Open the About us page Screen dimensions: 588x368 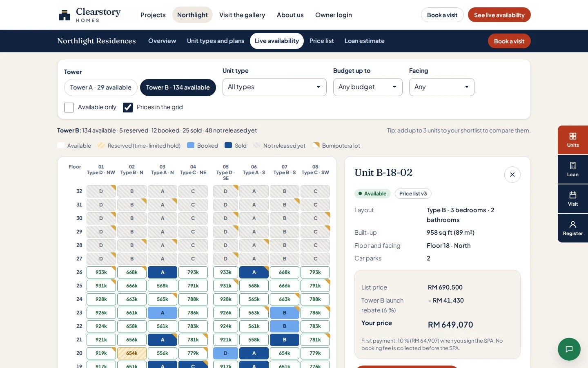tap(290, 15)
